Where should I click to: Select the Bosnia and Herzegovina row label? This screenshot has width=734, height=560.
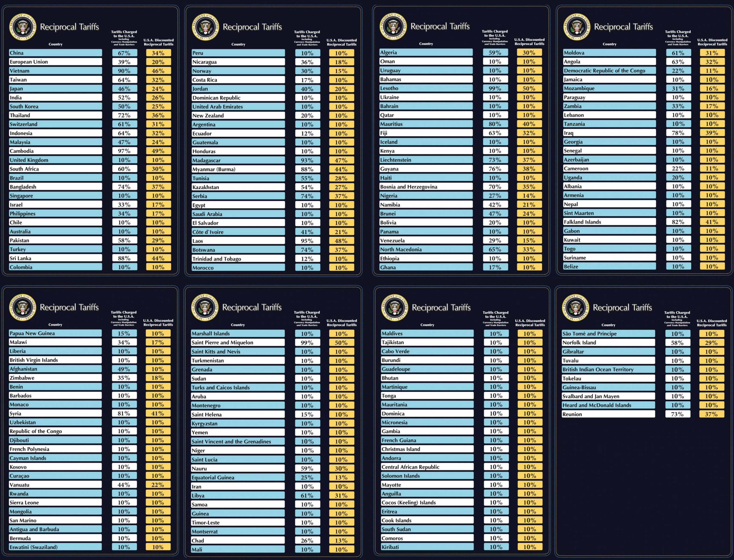pos(426,187)
